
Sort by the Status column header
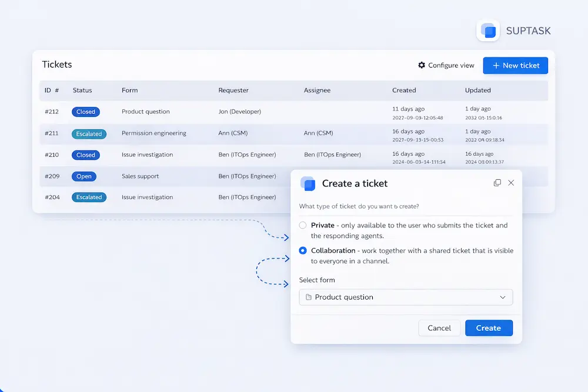82,91
